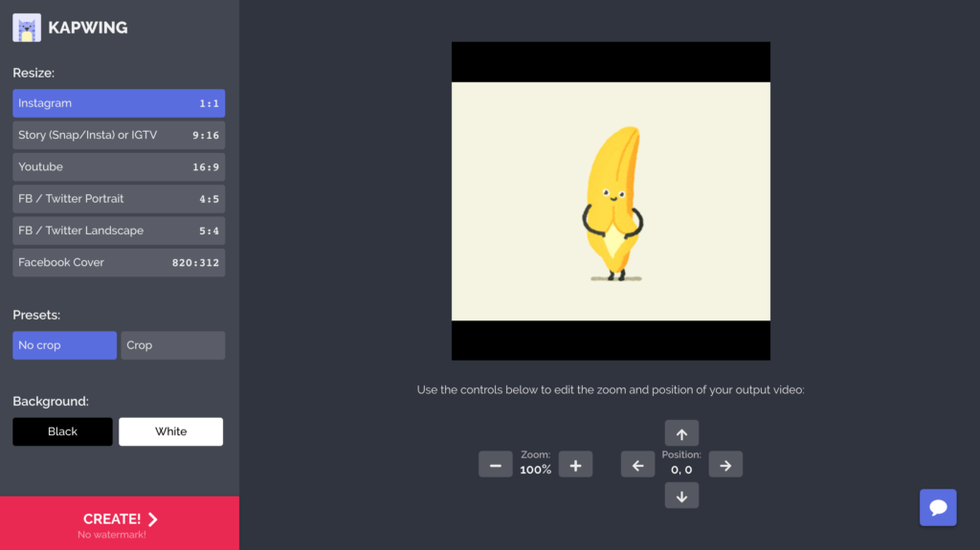
Task: Pick the Youtube 16:9 size
Action: [119, 166]
